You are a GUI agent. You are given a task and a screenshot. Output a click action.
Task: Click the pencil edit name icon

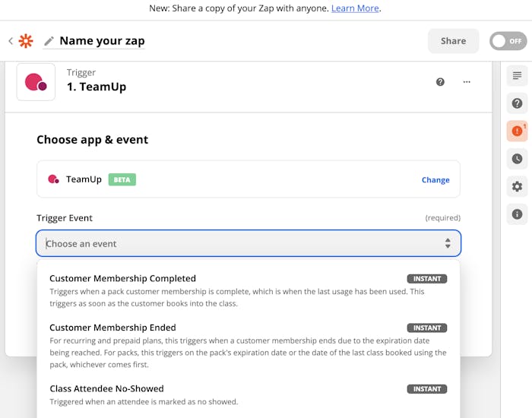tap(49, 41)
